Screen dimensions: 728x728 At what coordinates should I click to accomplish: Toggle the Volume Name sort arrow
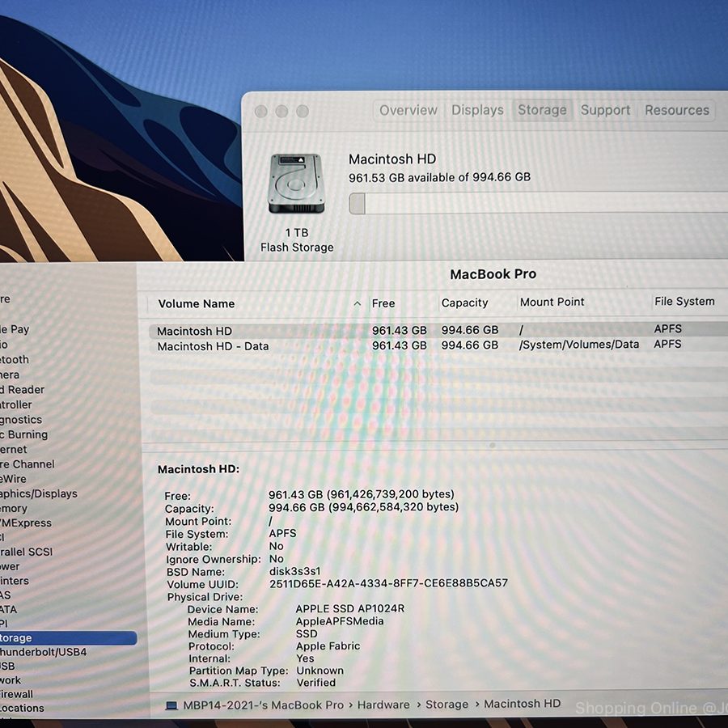[x=357, y=303]
